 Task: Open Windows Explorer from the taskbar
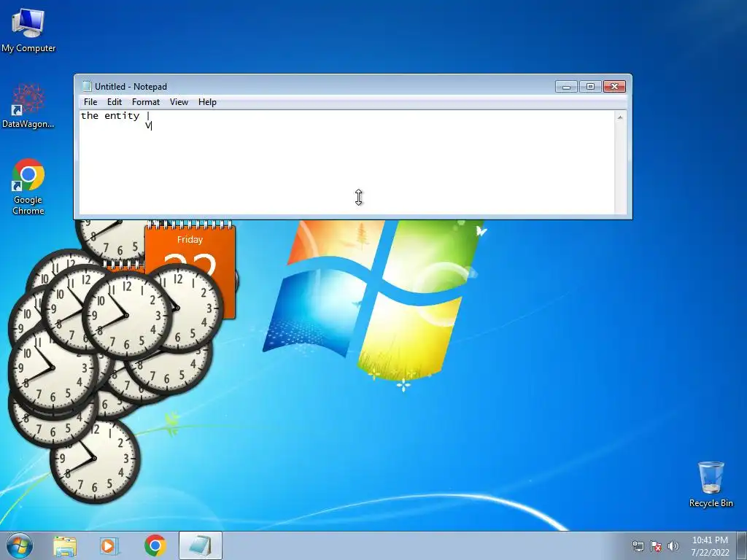tap(65, 545)
